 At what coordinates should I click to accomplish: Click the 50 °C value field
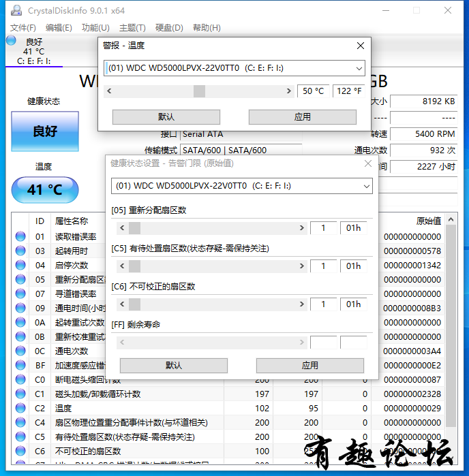point(314,91)
